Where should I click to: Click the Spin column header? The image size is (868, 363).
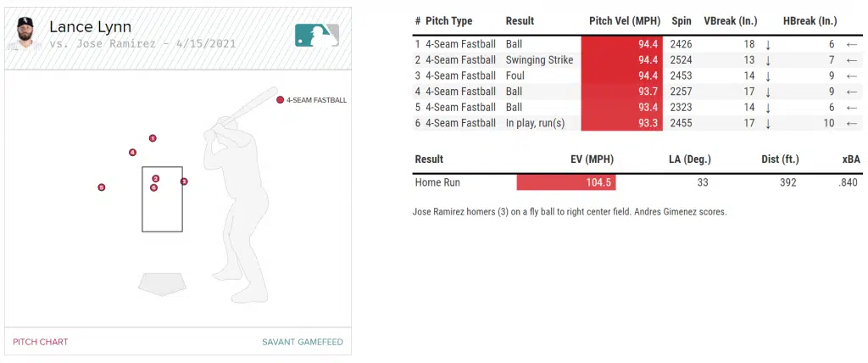click(681, 21)
